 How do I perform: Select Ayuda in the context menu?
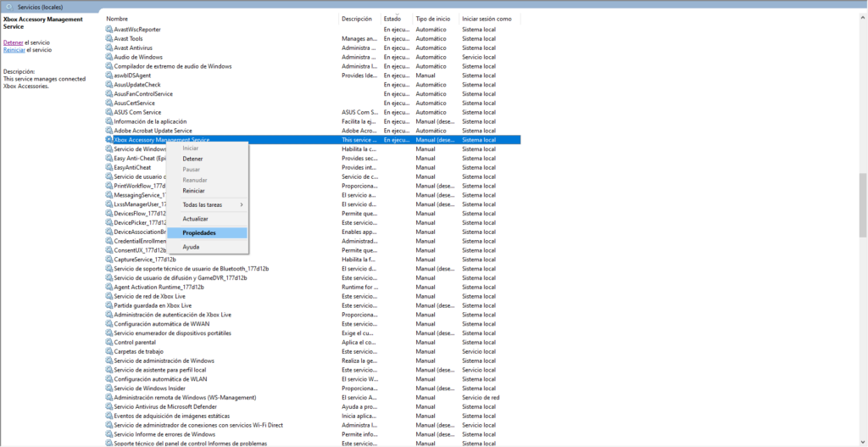[x=191, y=247]
